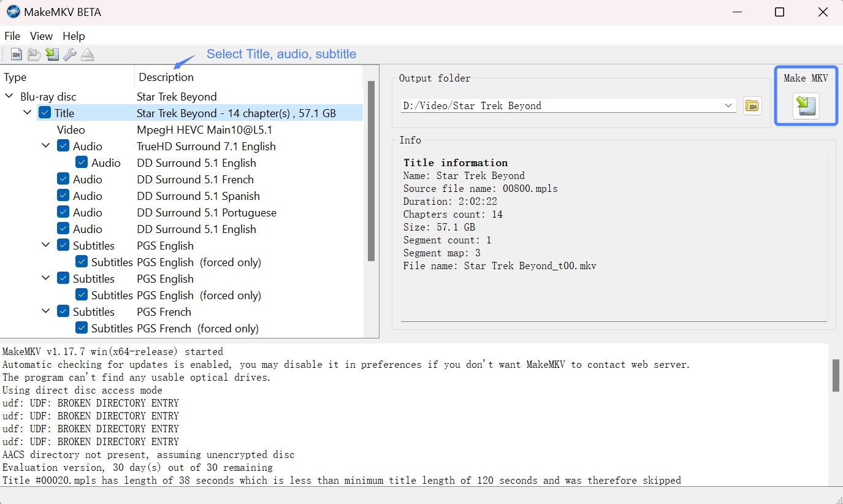This screenshot has width=843, height=504.
Task: Click the green save-to-MKV toolbar icon
Action: pos(52,54)
